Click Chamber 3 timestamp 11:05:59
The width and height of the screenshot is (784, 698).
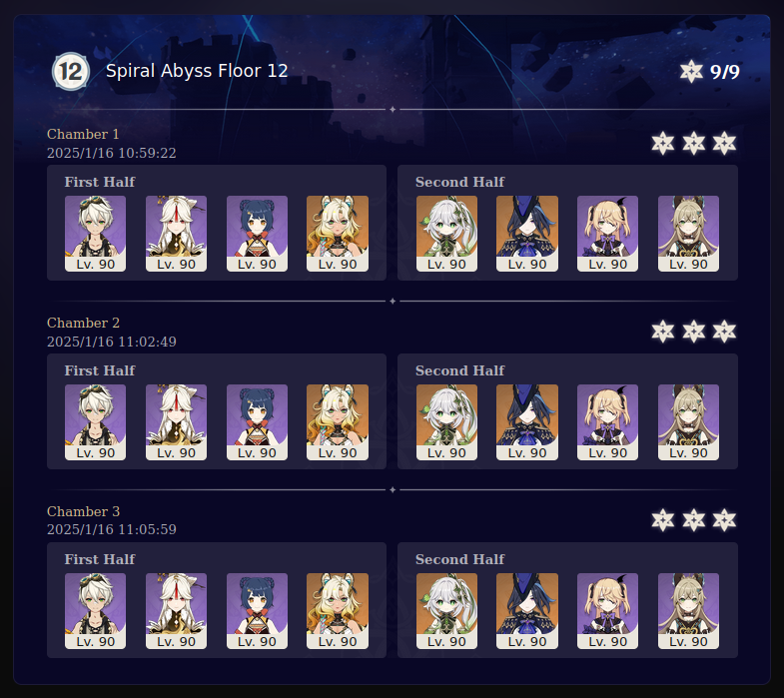[112, 529]
